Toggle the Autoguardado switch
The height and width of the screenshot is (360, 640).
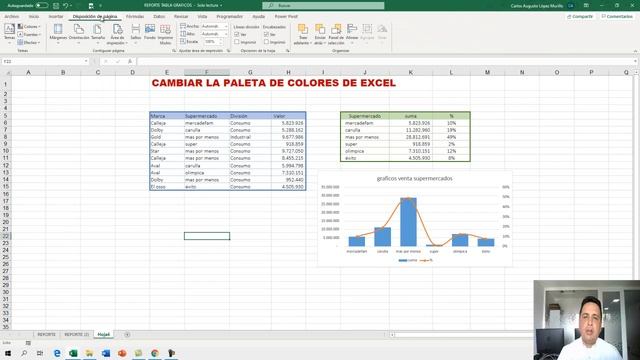pyautogui.click(x=42, y=6)
